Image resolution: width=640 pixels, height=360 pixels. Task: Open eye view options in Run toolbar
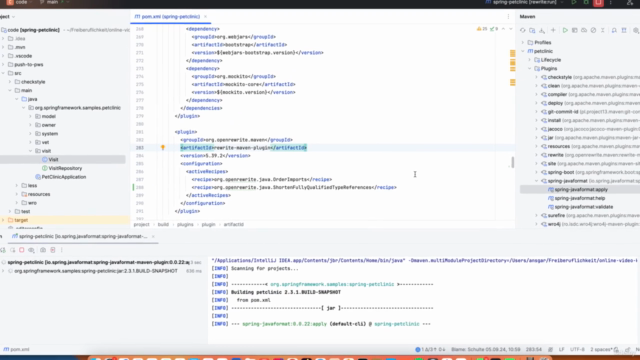(x=31, y=250)
